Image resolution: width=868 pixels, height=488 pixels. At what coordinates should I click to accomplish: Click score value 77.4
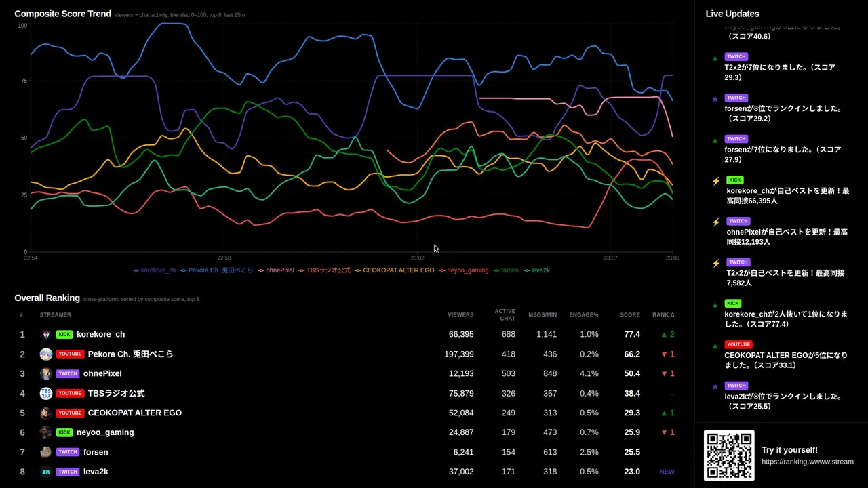632,334
